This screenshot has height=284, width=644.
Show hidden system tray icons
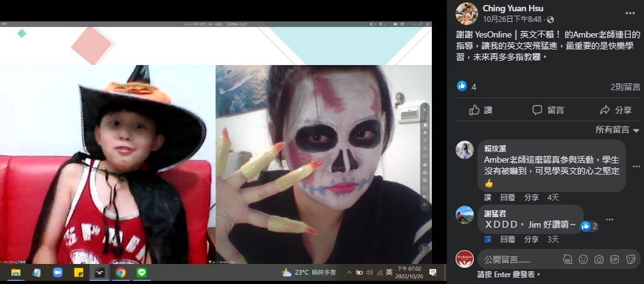point(349,272)
